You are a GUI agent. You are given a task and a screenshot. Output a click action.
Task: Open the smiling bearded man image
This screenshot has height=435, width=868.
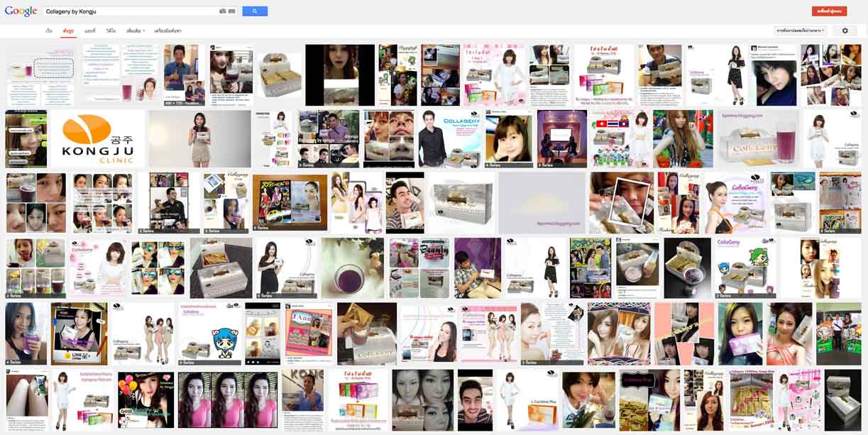[475, 400]
